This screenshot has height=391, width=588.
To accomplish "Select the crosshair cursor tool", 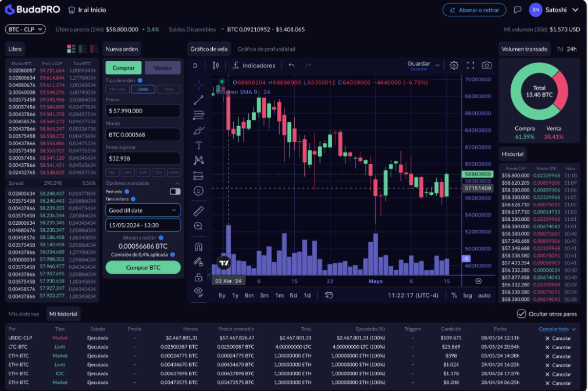I will (198, 85).
